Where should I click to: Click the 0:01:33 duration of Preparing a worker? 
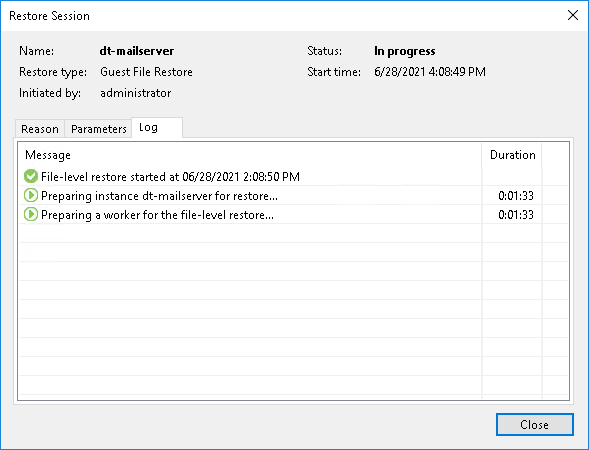click(x=516, y=215)
